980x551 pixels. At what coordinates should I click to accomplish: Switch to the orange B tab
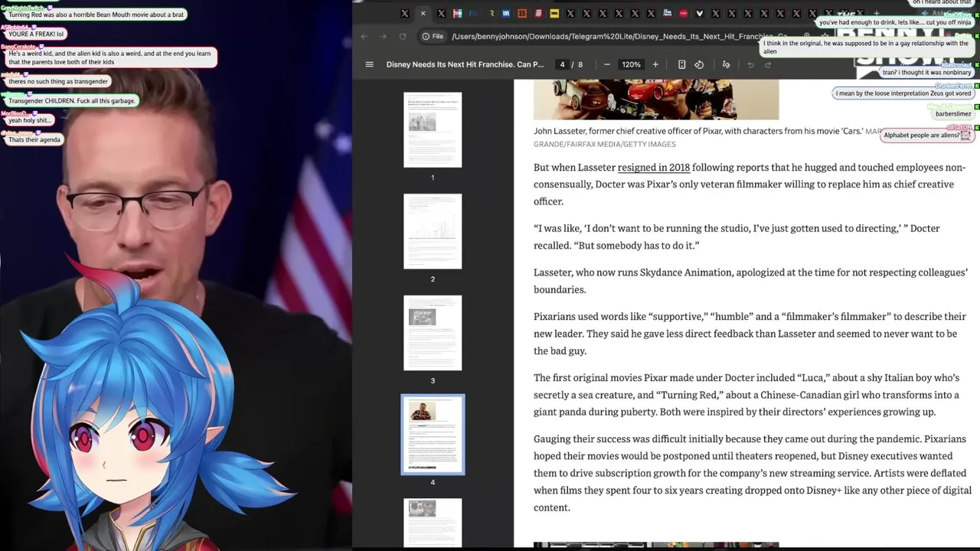click(x=522, y=13)
